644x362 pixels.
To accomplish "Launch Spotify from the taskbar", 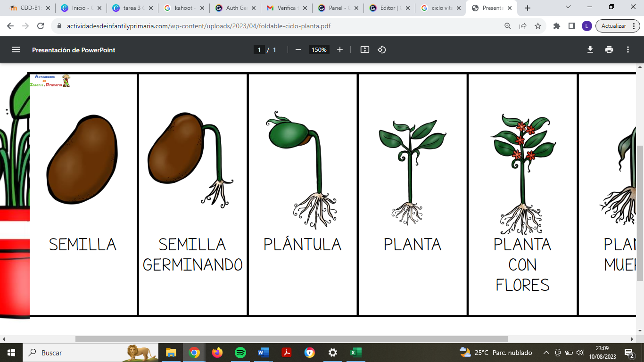I will (239, 353).
